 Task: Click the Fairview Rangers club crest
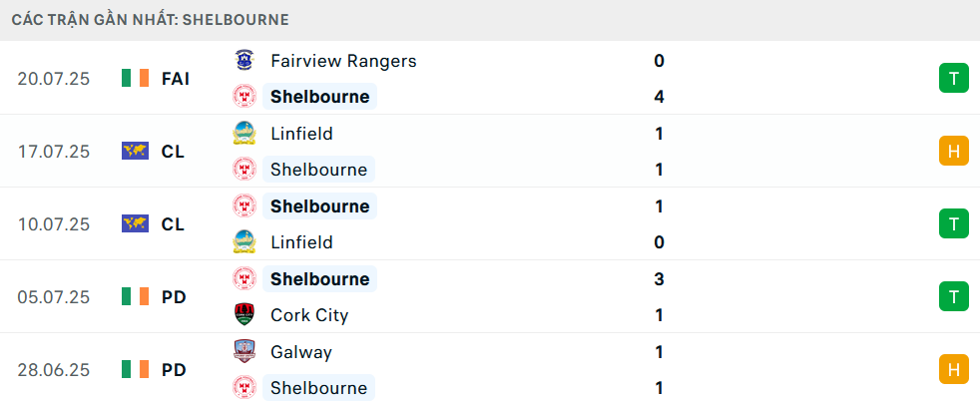pyautogui.click(x=245, y=61)
